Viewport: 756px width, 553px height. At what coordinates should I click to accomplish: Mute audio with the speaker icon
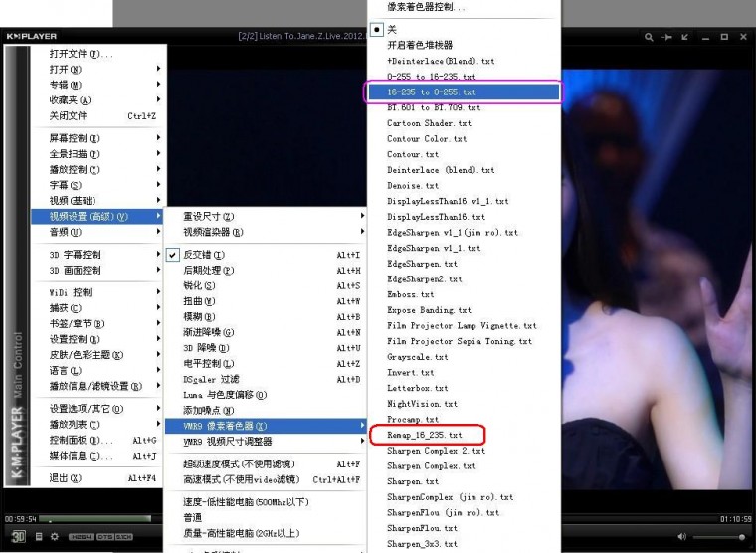[x=681, y=536]
